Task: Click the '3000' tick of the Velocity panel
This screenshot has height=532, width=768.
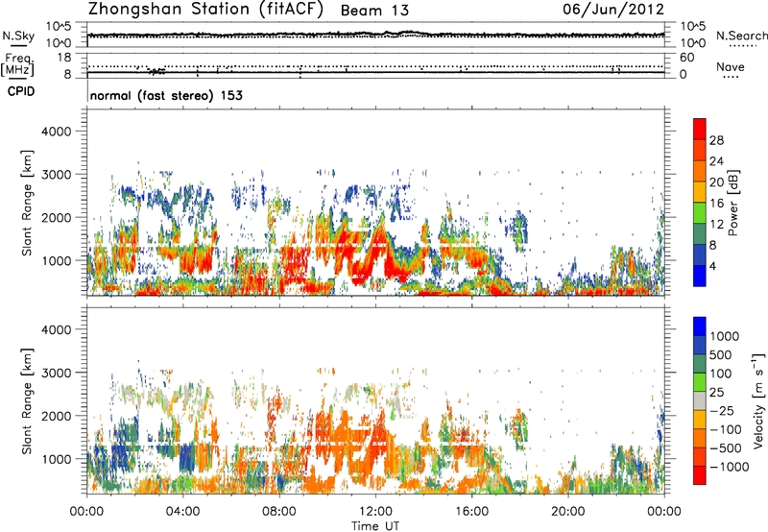Action: 56,373
